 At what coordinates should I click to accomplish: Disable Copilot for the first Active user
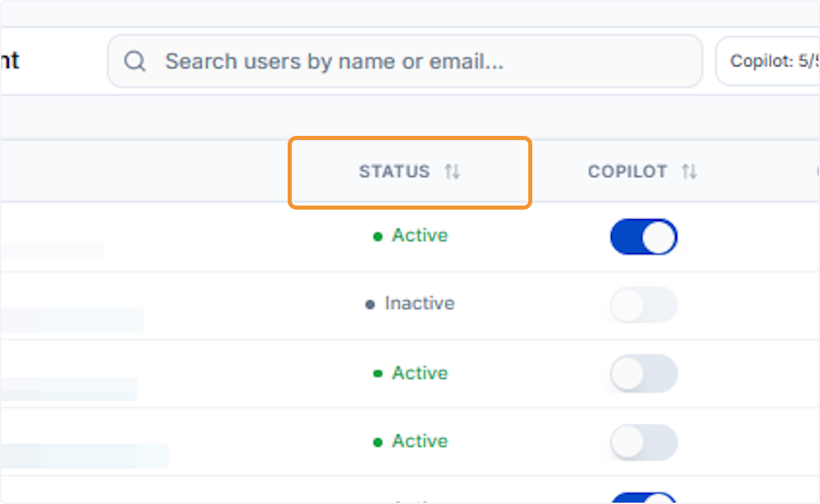coord(644,237)
